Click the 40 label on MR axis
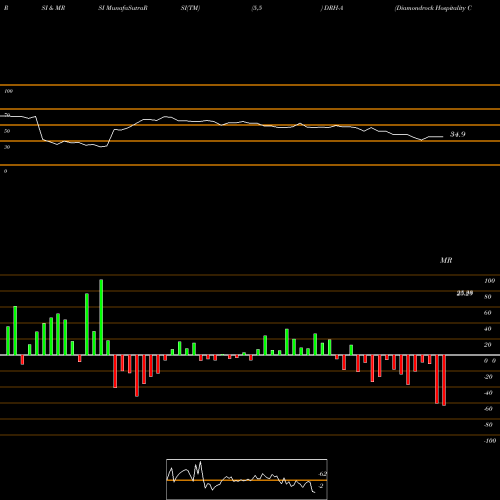The height and width of the screenshot is (500, 500). [x=488, y=329]
